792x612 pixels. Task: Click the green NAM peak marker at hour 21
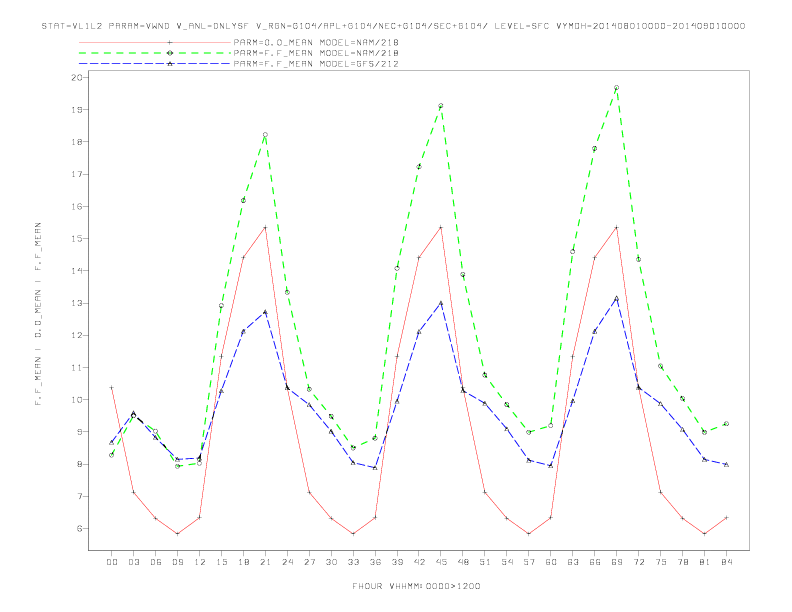point(265,135)
